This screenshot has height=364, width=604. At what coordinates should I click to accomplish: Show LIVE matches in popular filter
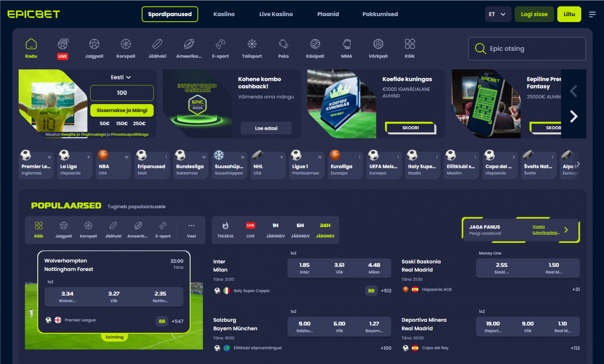251,230
